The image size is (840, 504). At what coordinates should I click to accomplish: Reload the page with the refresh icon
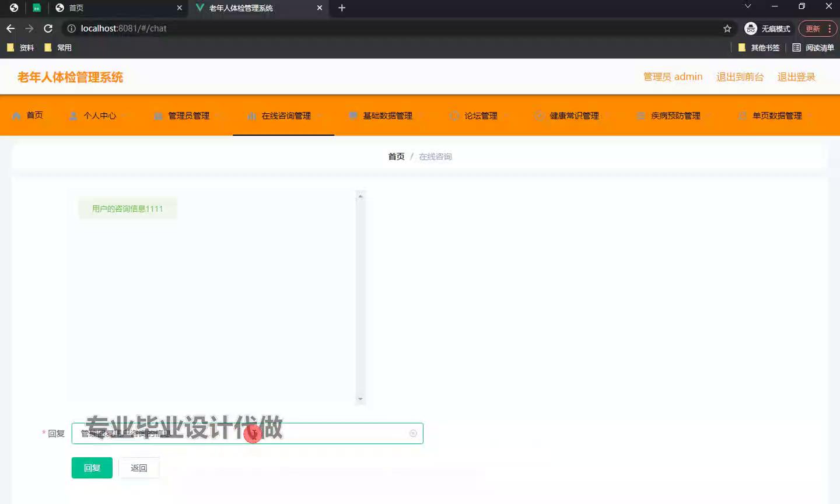[x=48, y=29]
